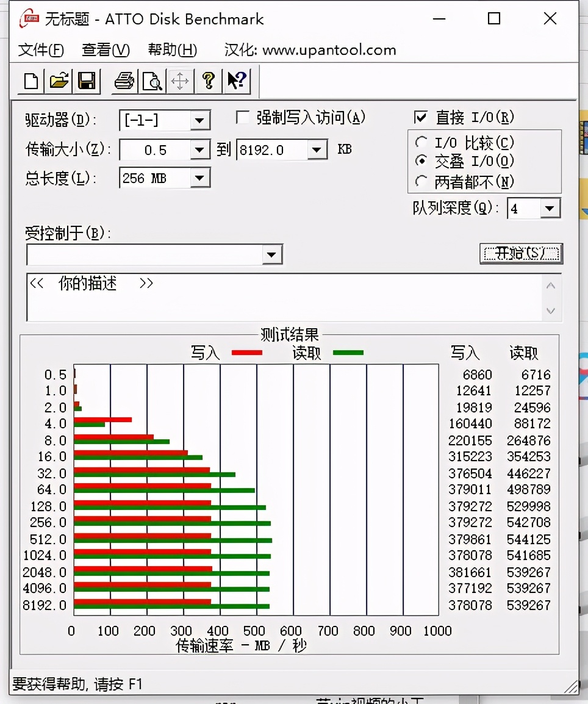Click the write value 160440

[470, 423]
